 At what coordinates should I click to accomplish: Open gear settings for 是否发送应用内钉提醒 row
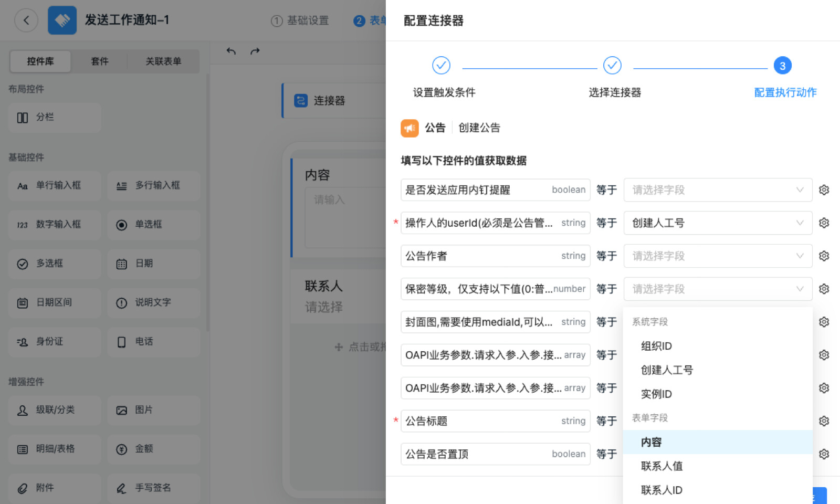click(824, 190)
